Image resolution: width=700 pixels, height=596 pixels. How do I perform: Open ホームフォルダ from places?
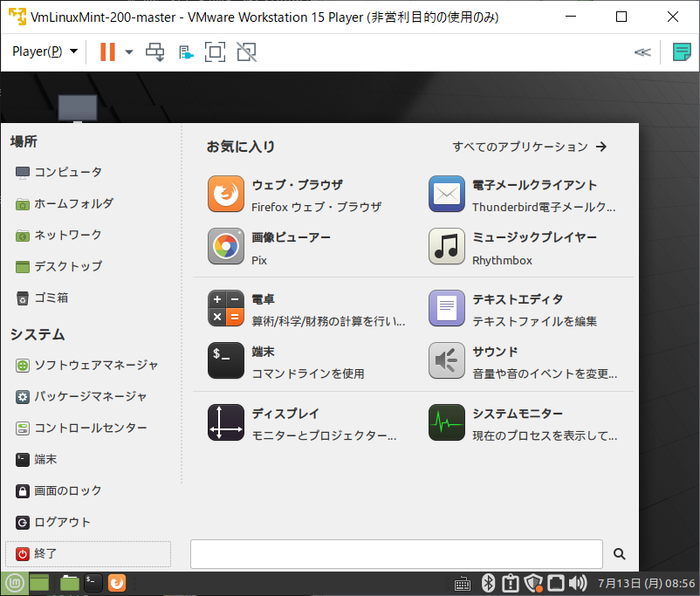[x=65, y=203]
